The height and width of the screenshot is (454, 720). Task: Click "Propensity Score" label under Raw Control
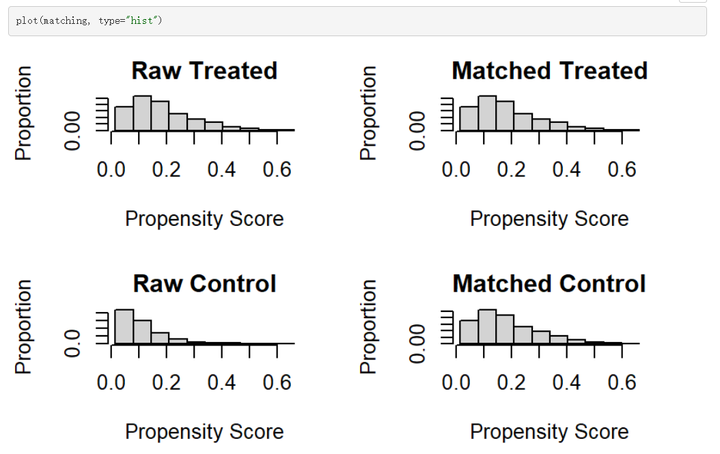(x=204, y=432)
